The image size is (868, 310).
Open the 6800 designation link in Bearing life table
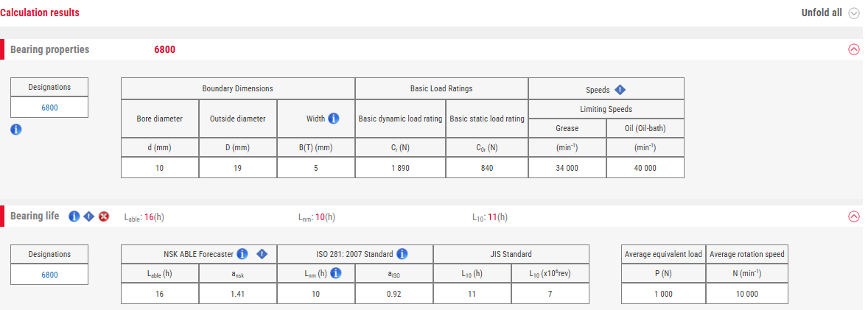click(49, 275)
